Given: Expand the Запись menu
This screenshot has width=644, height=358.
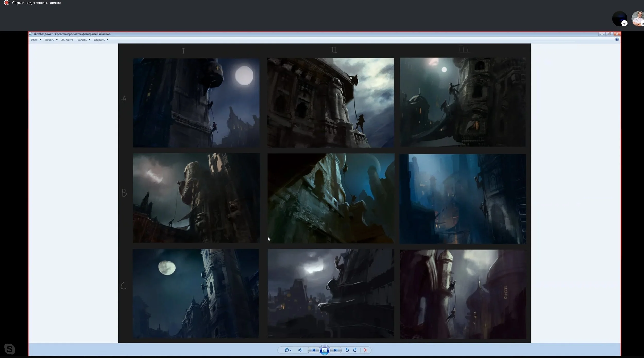Looking at the screenshot, I should point(84,40).
